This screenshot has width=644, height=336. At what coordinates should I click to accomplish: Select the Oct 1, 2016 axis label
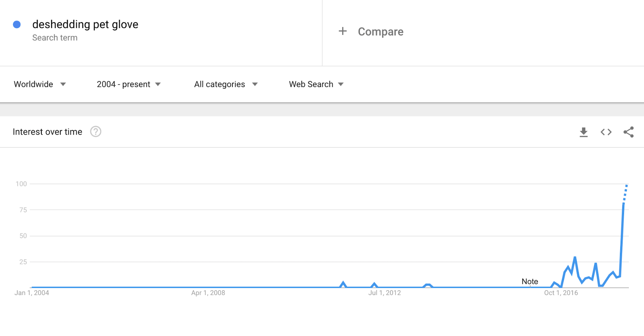(x=561, y=293)
